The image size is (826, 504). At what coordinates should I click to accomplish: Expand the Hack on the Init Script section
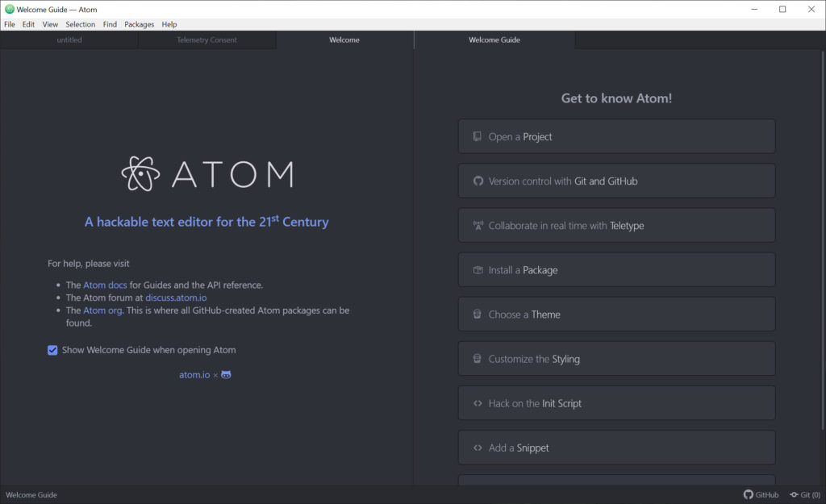click(x=616, y=403)
